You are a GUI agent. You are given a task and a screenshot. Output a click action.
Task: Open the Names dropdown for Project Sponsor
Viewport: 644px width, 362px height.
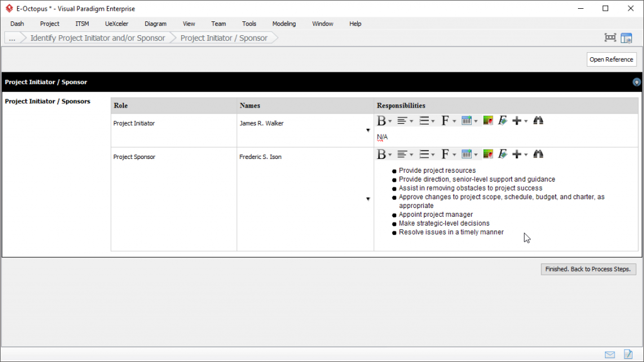tap(367, 199)
